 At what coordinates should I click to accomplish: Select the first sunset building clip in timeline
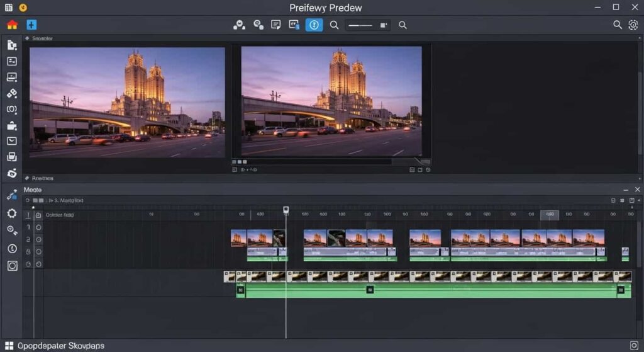coord(238,238)
